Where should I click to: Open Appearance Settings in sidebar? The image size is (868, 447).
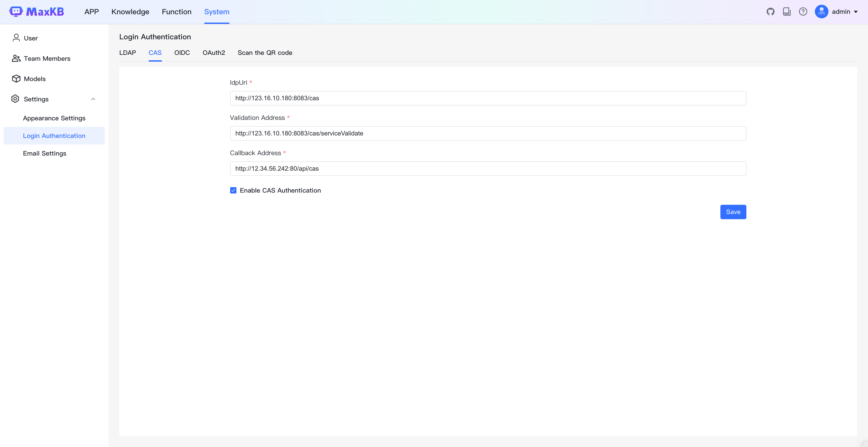[x=54, y=118]
